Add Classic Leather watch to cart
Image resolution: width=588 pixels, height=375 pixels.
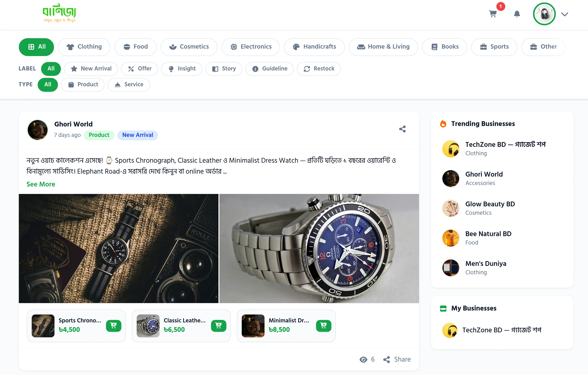coord(219,326)
